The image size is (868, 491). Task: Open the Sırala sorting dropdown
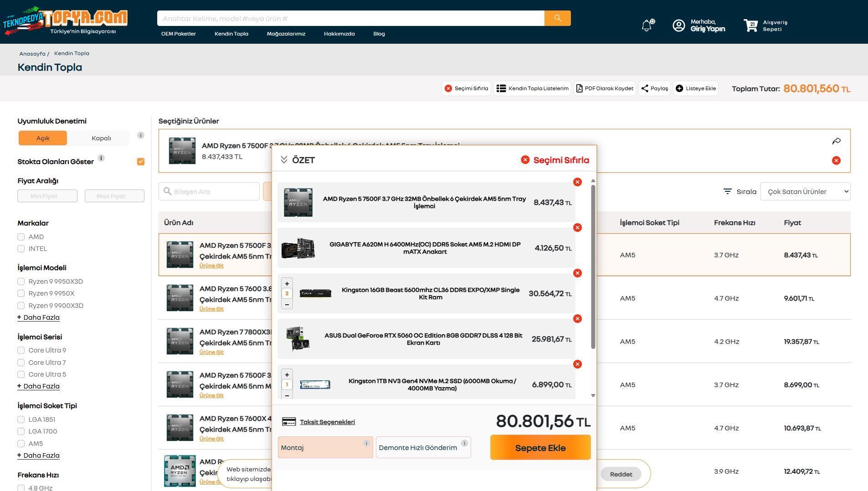tap(805, 192)
